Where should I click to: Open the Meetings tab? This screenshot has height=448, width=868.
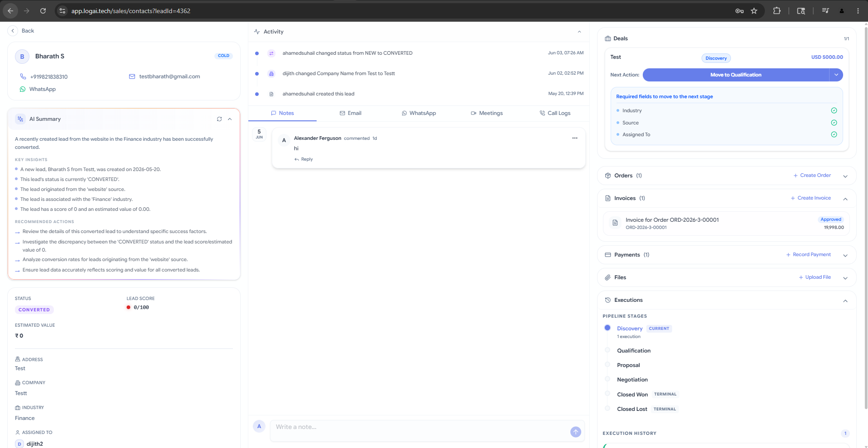click(487, 113)
